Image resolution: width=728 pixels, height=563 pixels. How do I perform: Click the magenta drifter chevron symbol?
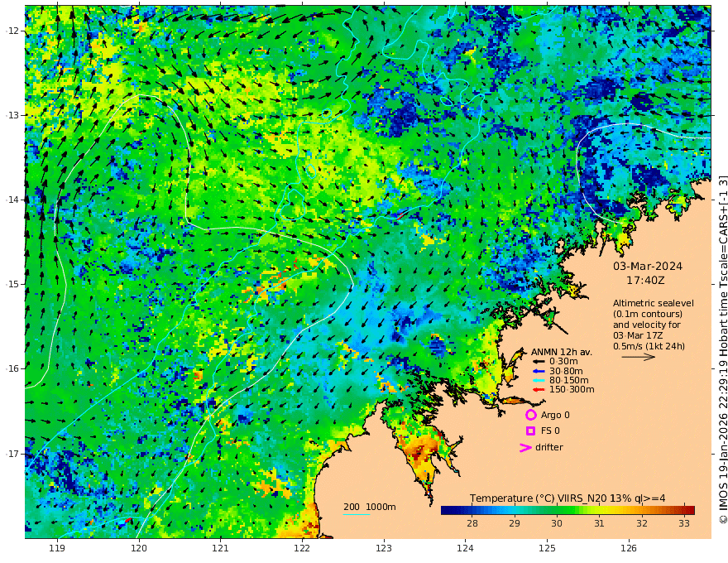coord(525,447)
